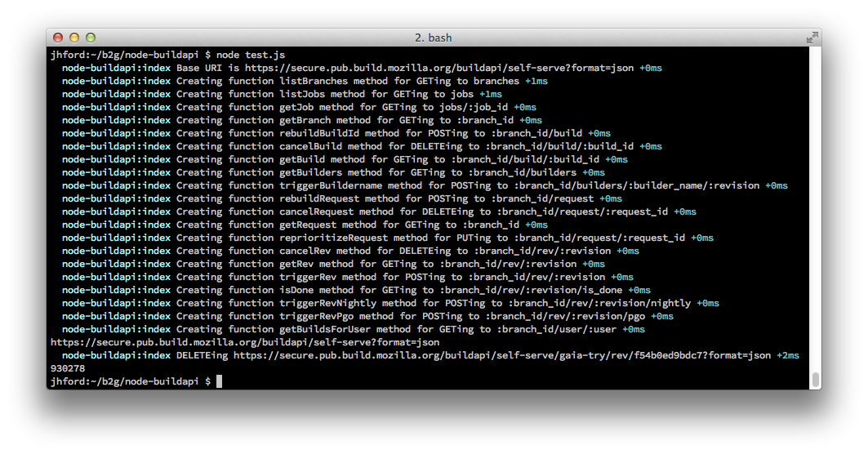Screen dimensions: 868x454
Task: Toggle fullscreen using the arrows icon
Action: point(812,38)
